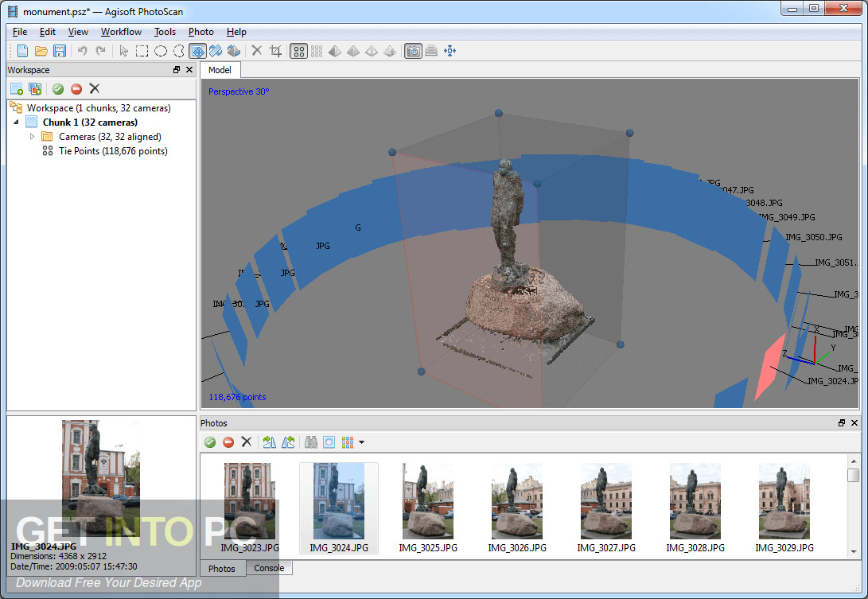Switch to the Photos bottom tab
The height and width of the screenshot is (599, 868).
[222, 569]
